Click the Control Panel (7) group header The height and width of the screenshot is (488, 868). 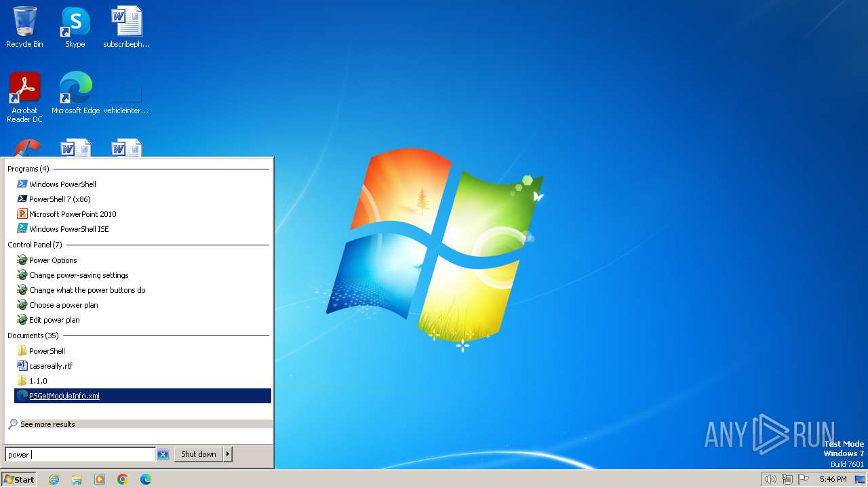click(35, 245)
